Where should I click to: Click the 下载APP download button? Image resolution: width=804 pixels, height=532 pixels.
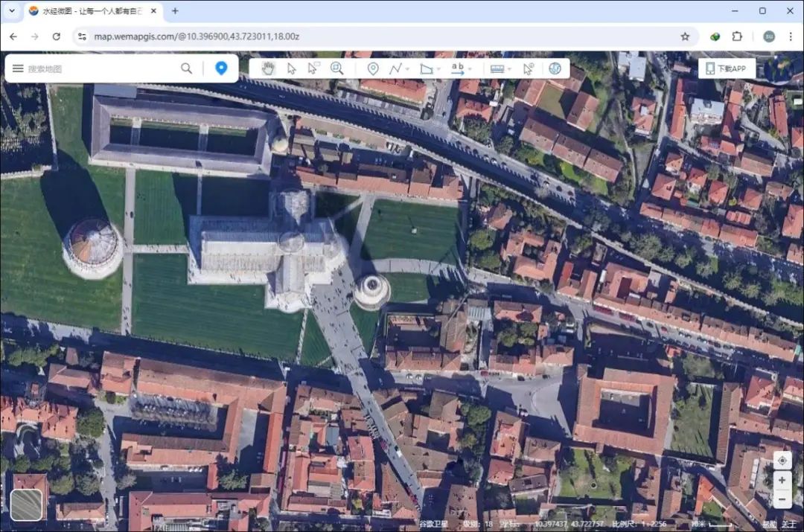point(727,68)
